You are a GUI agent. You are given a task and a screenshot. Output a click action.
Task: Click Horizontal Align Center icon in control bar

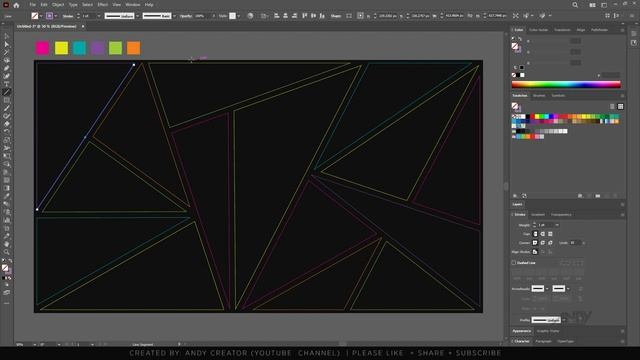pos(285,16)
